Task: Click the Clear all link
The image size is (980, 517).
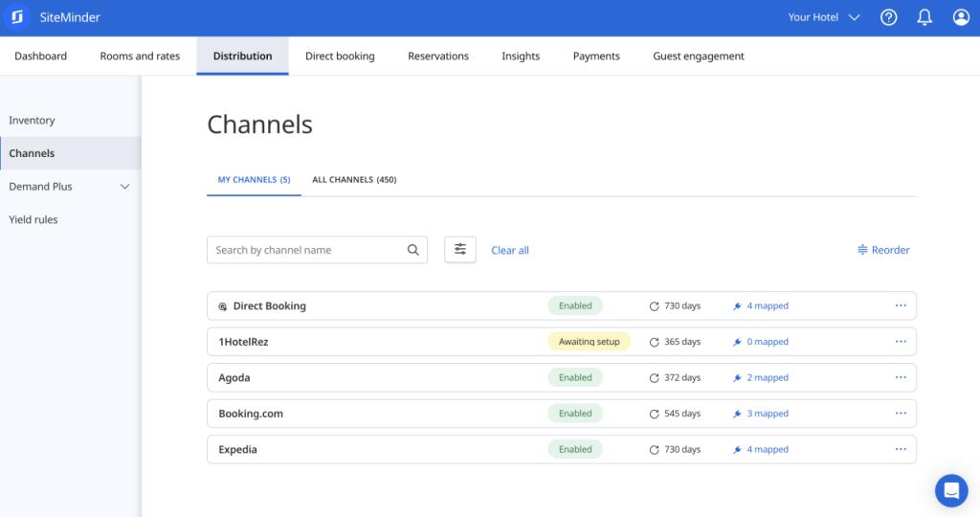Action: coord(509,251)
